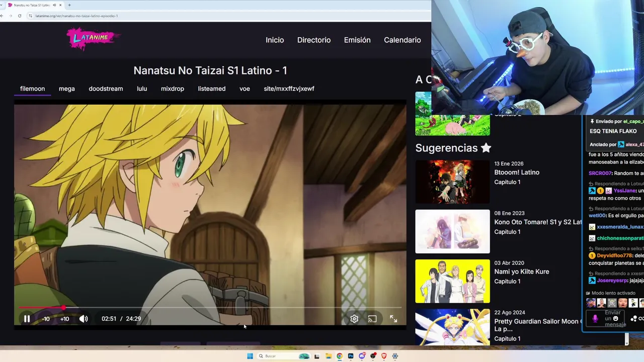Click the Latanime logo
The height and width of the screenshot is (362, 644).
coord(94,39)
